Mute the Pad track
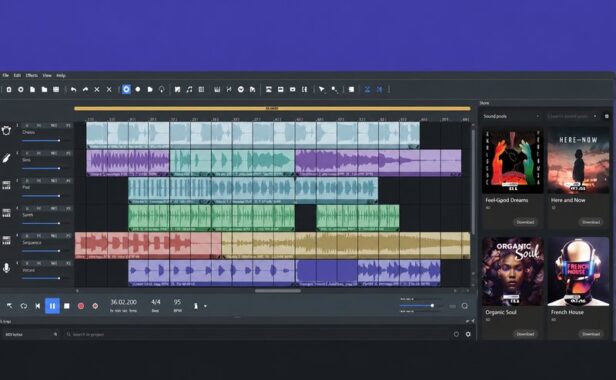The image size is (616, 380). pyautogui.click(x=39, y=181)
